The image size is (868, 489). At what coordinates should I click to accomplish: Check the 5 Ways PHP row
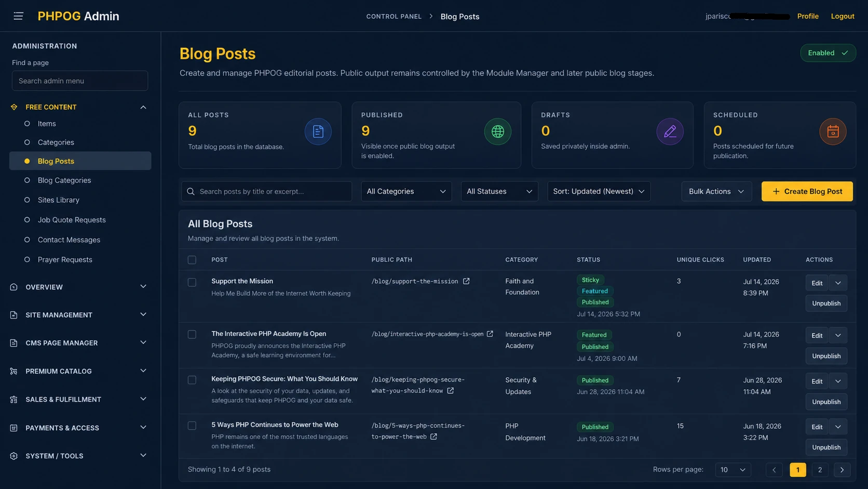tap(192, 426)
